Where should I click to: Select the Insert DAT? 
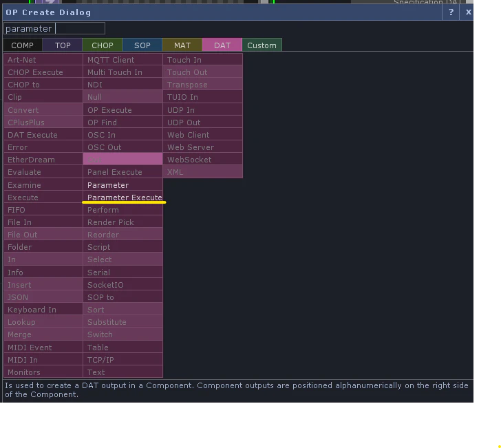click(x=43, y=285)
